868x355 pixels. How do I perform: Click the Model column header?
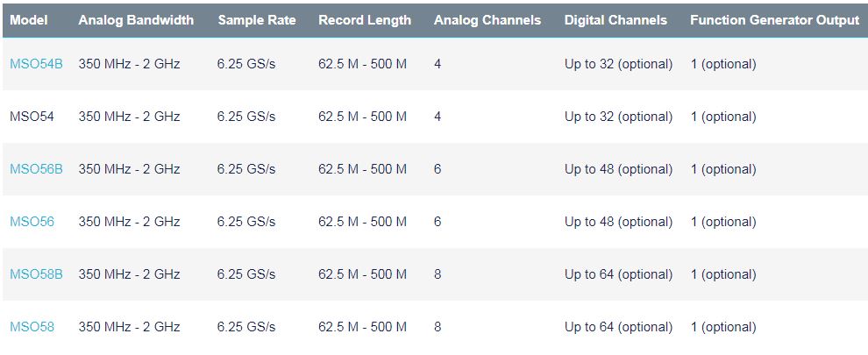coord(29,20)
